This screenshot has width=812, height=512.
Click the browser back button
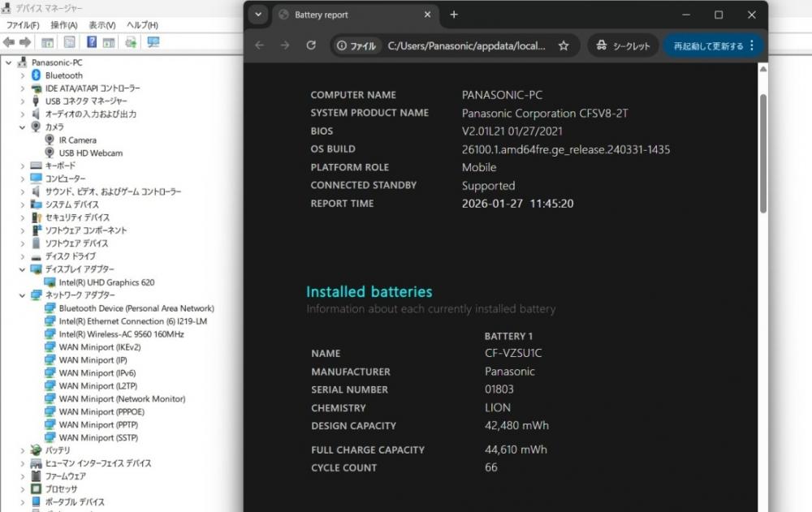coord(260,45)
